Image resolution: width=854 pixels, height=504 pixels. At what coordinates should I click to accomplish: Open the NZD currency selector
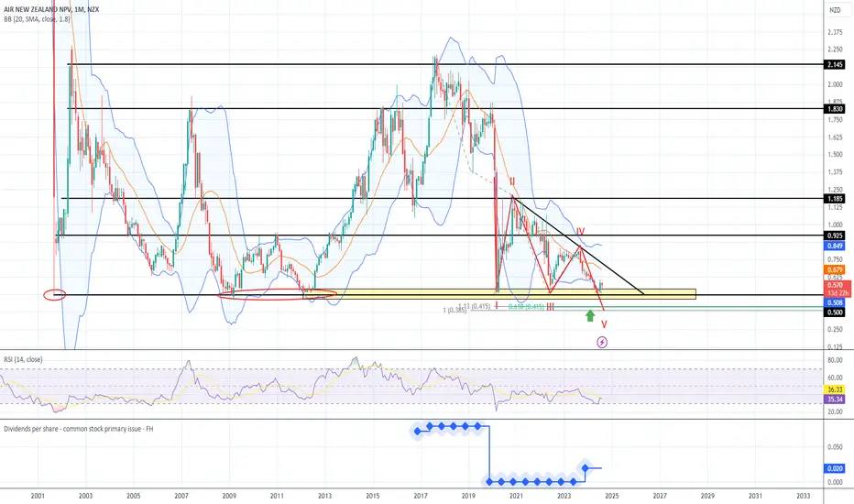[x=835, y=10]
